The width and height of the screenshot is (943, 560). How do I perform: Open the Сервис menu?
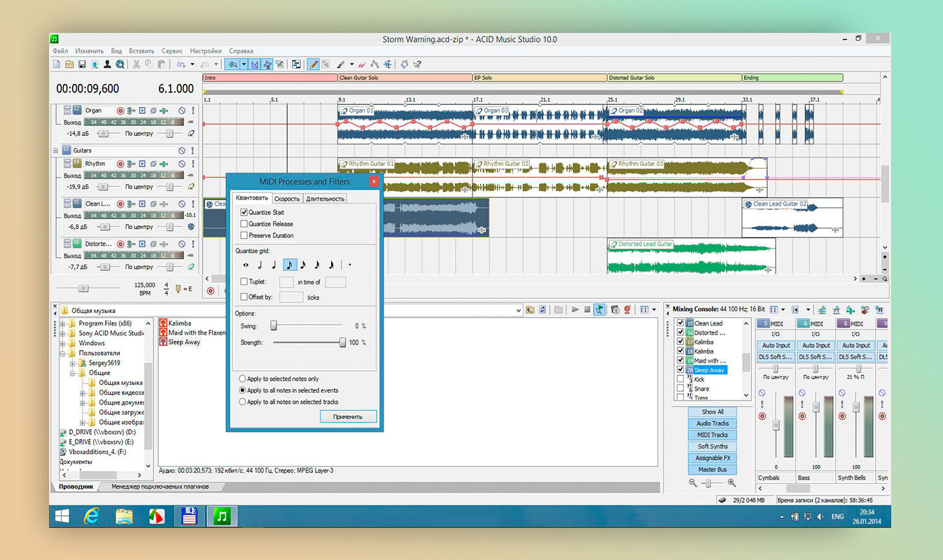click(172, 51)
